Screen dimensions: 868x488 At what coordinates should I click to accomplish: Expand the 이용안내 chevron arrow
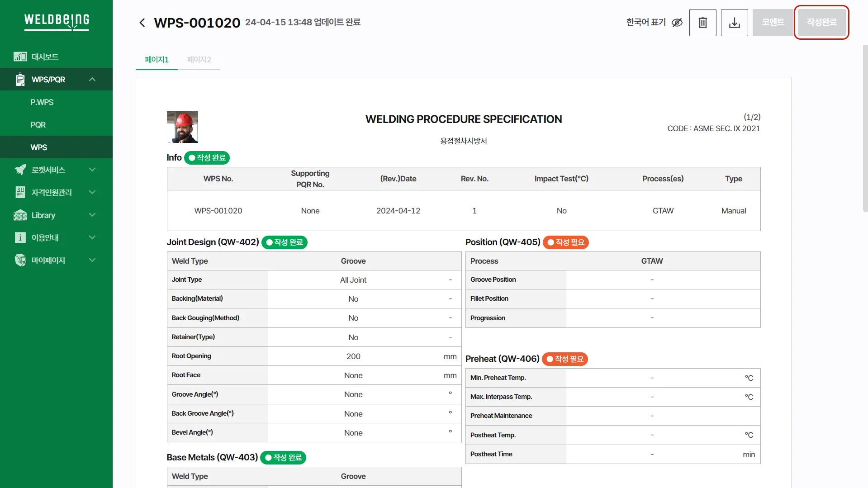(92, 237)
